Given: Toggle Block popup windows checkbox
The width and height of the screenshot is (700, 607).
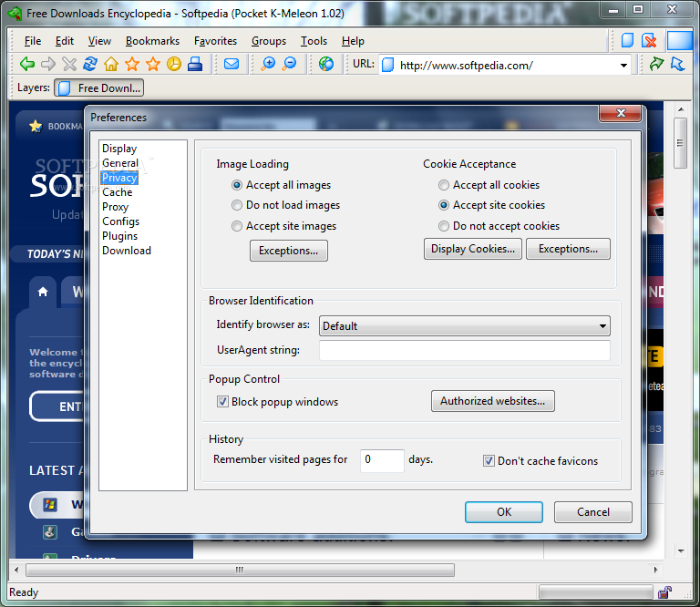Looking at the screenshot, I should (222, 402).
